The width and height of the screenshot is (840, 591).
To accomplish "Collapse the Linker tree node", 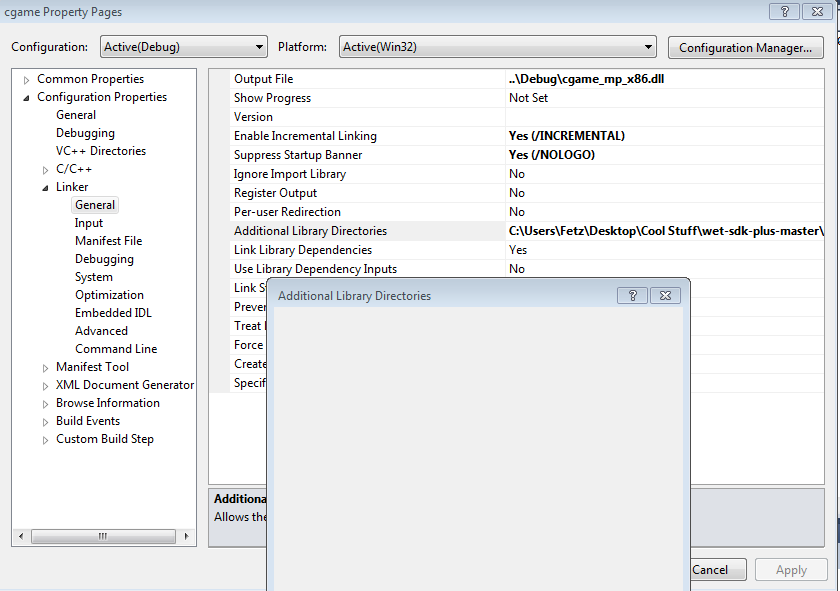I will tap(46, 188).
